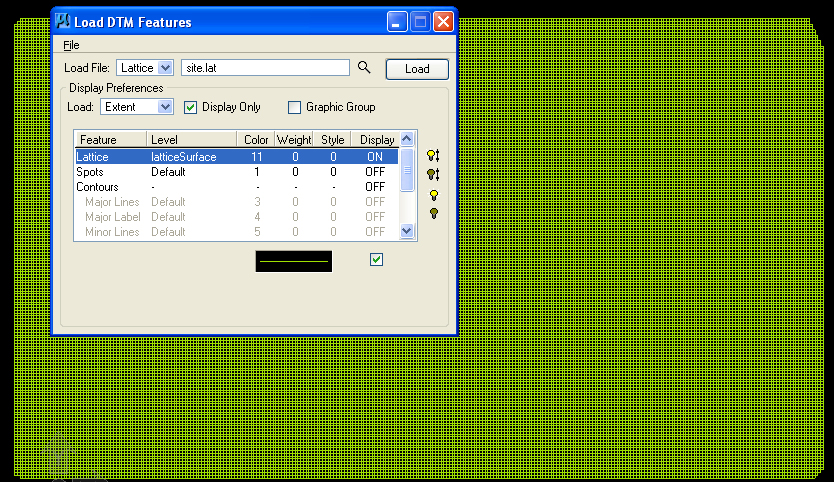Screen dimensions: 834x482
Task: Click the OFF display cell for Spots
Action: pyautogui.click(x=375, y=172)
